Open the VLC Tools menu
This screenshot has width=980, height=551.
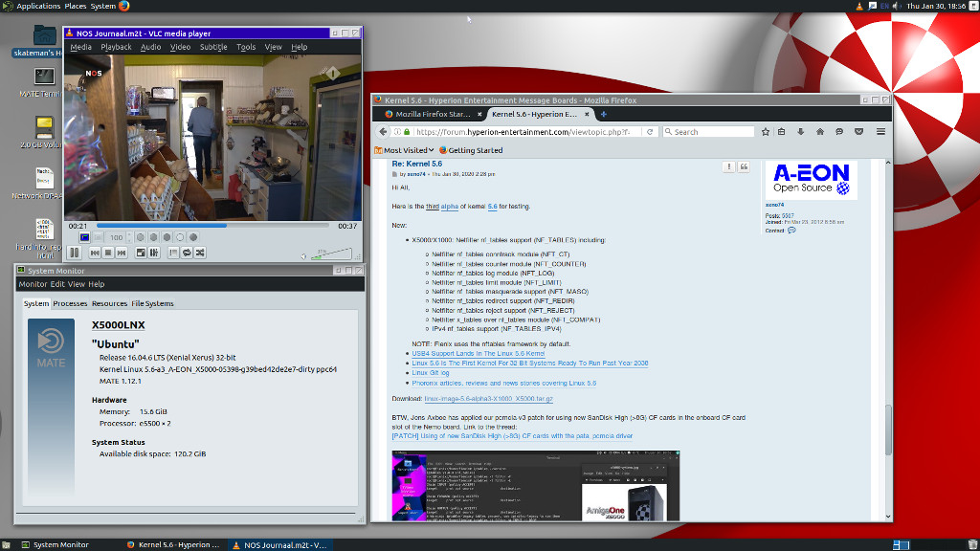coord(246,47)
